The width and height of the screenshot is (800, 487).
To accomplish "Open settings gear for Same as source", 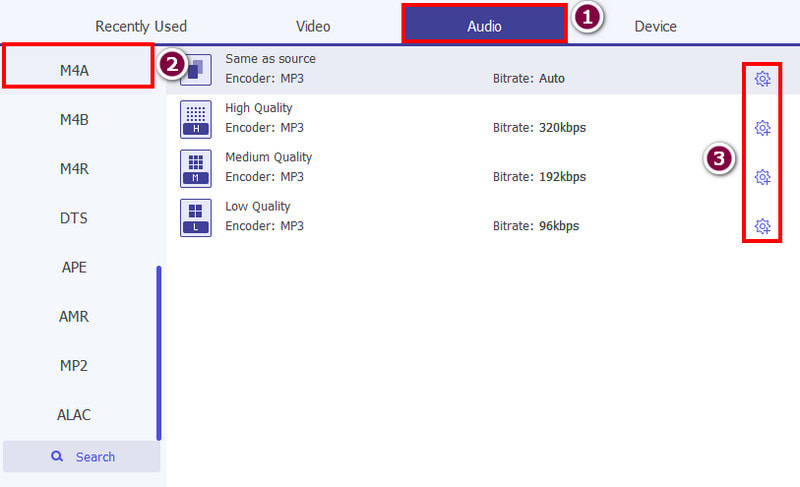I will [x=762, y=79].
